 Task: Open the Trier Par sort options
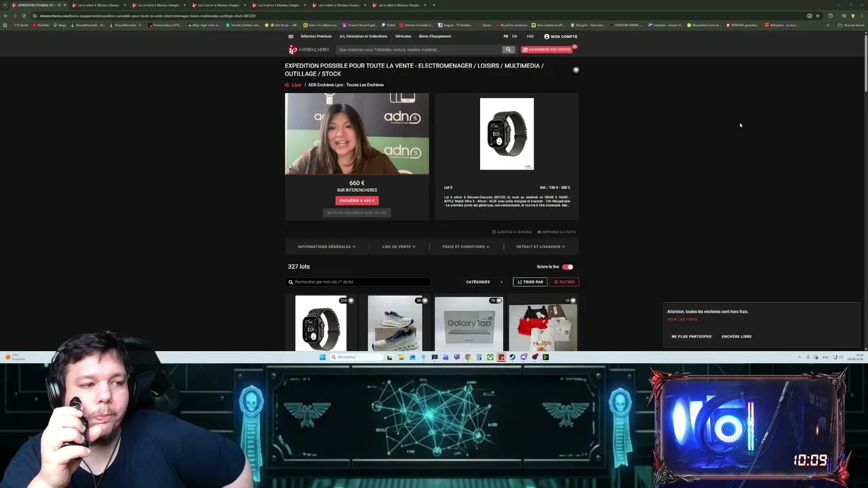(x=530, y=282)
